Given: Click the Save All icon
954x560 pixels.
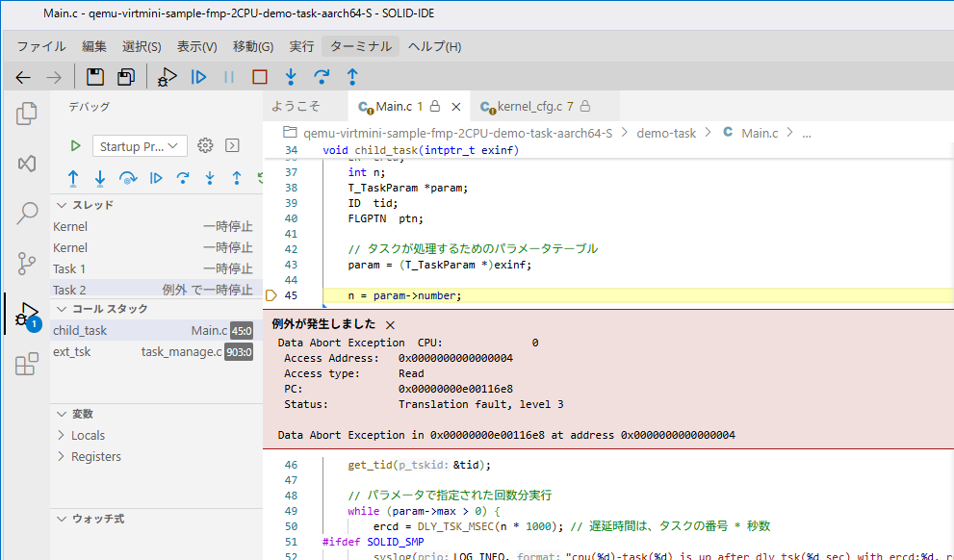Looking at the screenshot, I should [126, 77].
